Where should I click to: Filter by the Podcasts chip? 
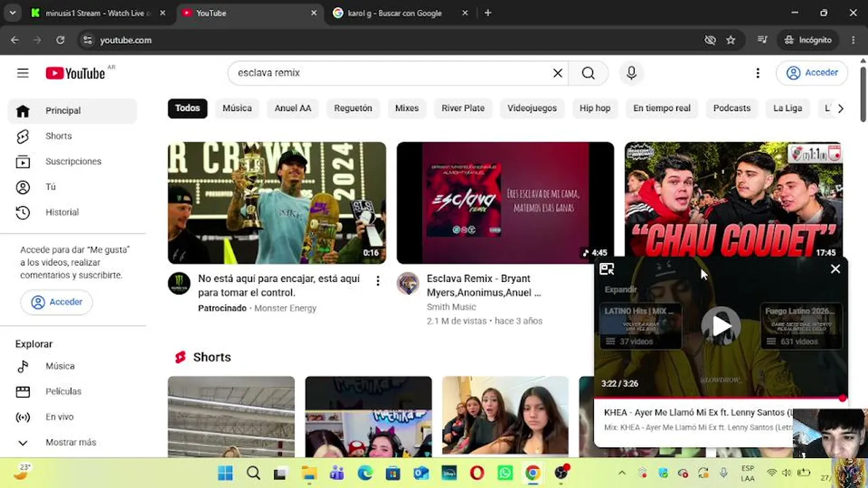[x=732, y=108]
